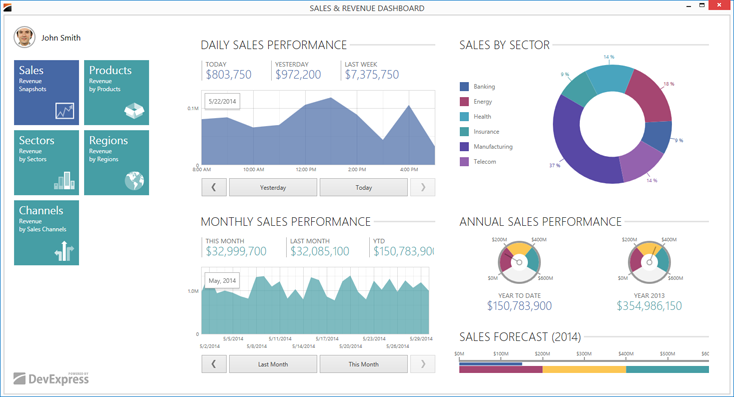Click the $32,999,700 this month value
734x397 pixels.
pos(236,251)
